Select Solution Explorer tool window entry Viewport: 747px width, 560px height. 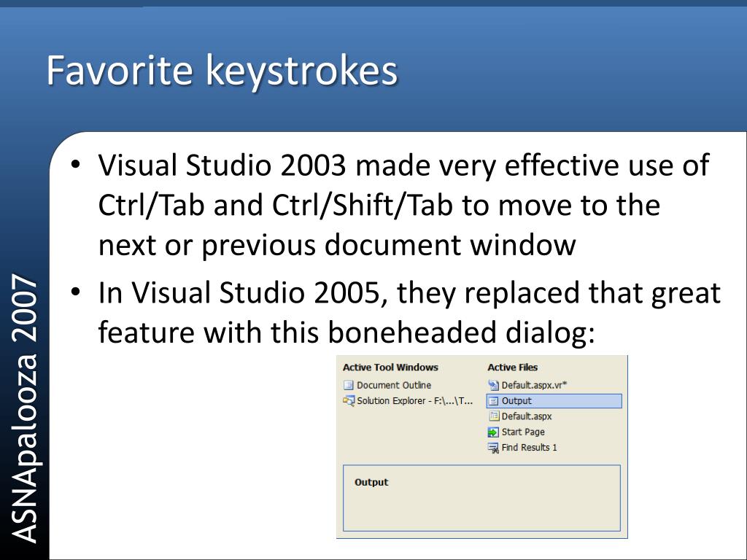409,401
